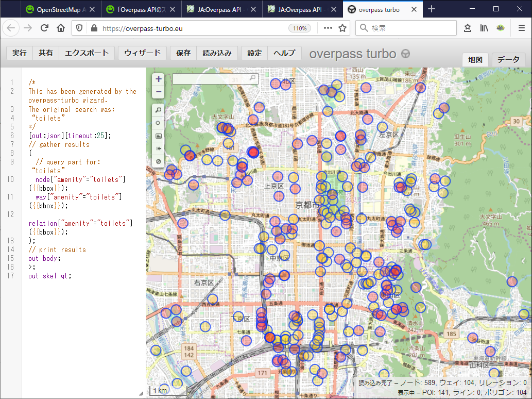The height and width of the screenshot is (399, 532).
Task: Open page actions three-dot menu
Action: [x=328, y=28]
